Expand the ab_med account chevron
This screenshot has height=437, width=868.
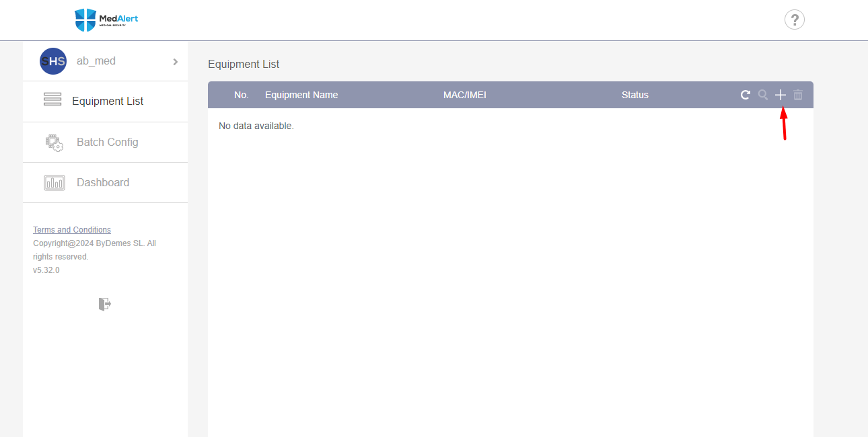(176, 61)
